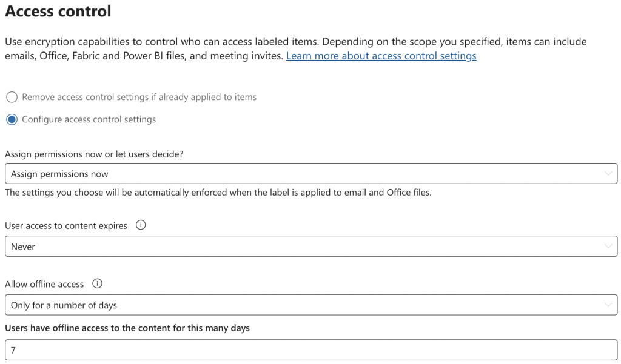Click chevron arrow on the Never box
Viewport: 621px width, 364px height.
click(x=608, y=247)
